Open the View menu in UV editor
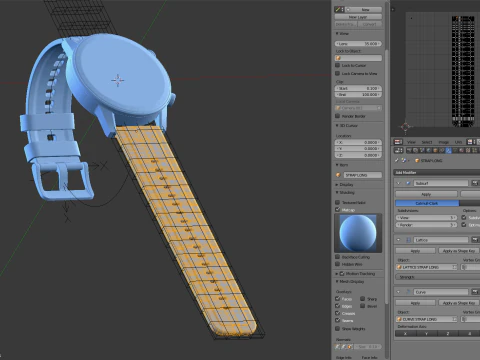Image resolution: width=480 pixels, height=360 pixels. (411, 142)
